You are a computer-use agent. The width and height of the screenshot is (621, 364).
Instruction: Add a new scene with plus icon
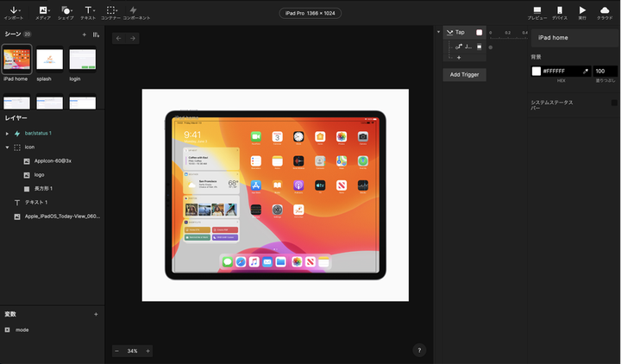point(85,35)
